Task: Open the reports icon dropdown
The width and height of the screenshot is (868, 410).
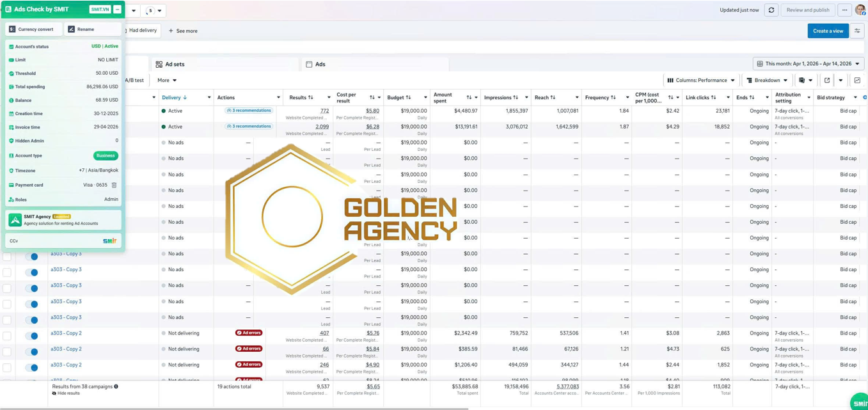Action: 805,81
